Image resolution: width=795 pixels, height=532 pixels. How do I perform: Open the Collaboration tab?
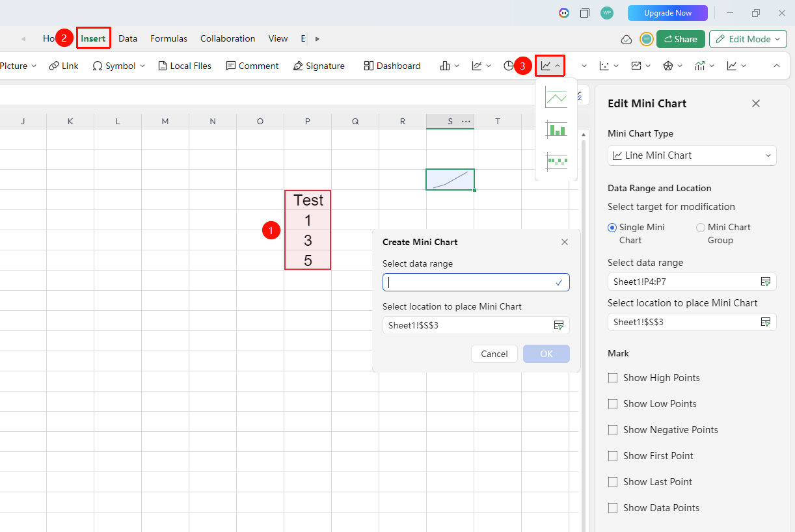coord(228,38)
